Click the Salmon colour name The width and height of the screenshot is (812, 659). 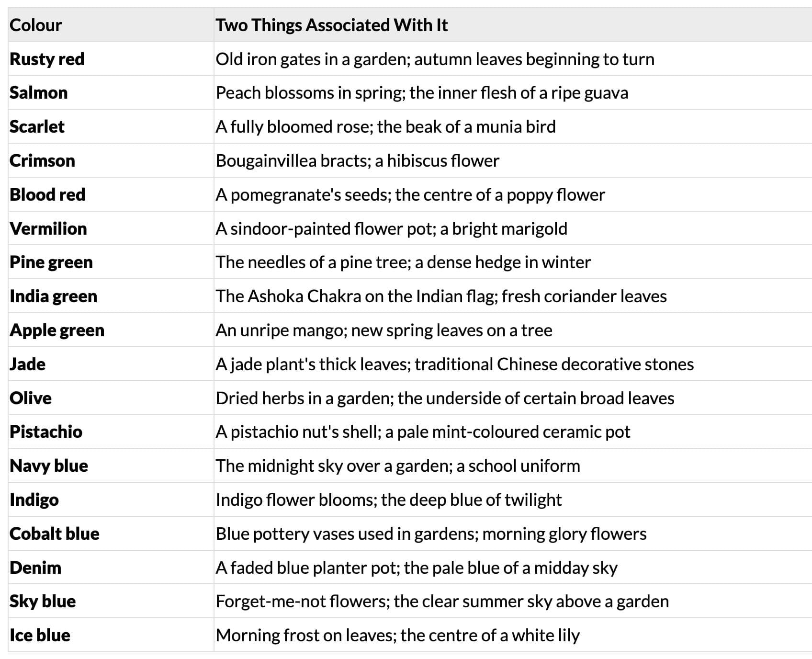[39, 92]
